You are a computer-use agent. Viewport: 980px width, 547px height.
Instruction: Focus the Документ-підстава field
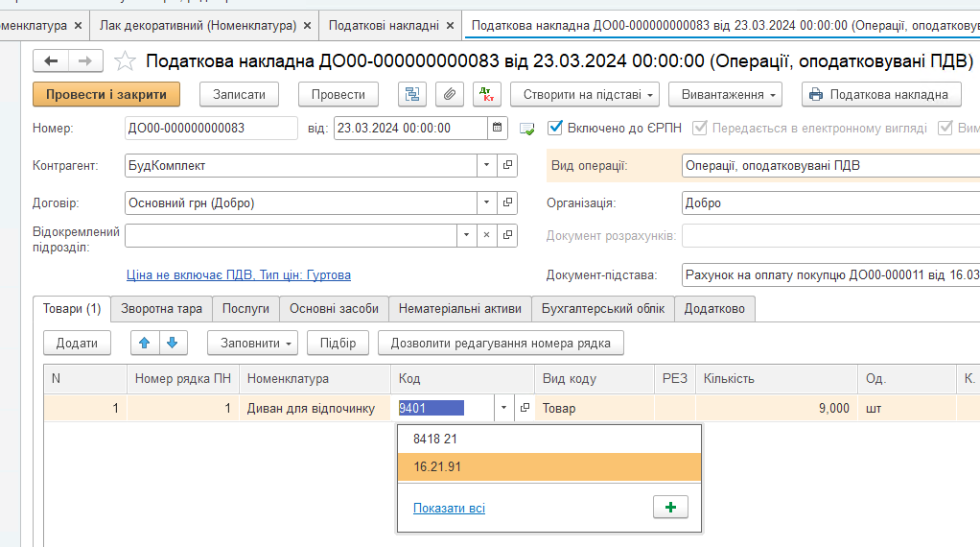(x=831, y=275)
